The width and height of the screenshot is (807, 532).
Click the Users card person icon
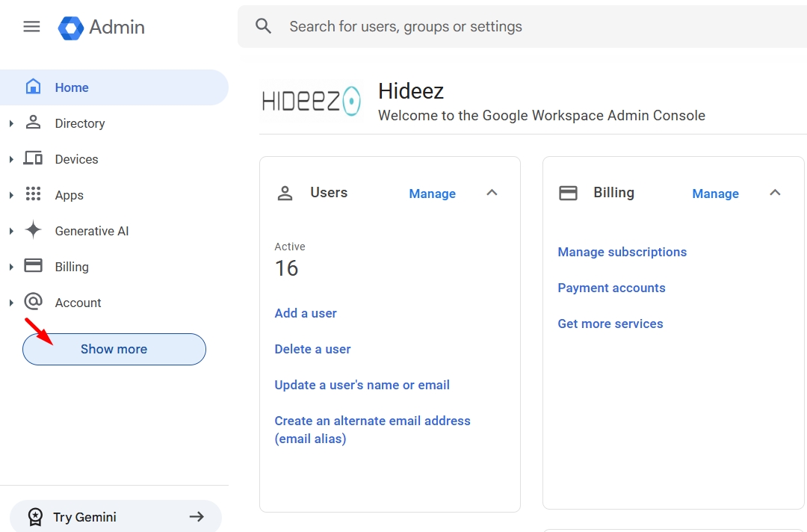(x=285, y=194)
